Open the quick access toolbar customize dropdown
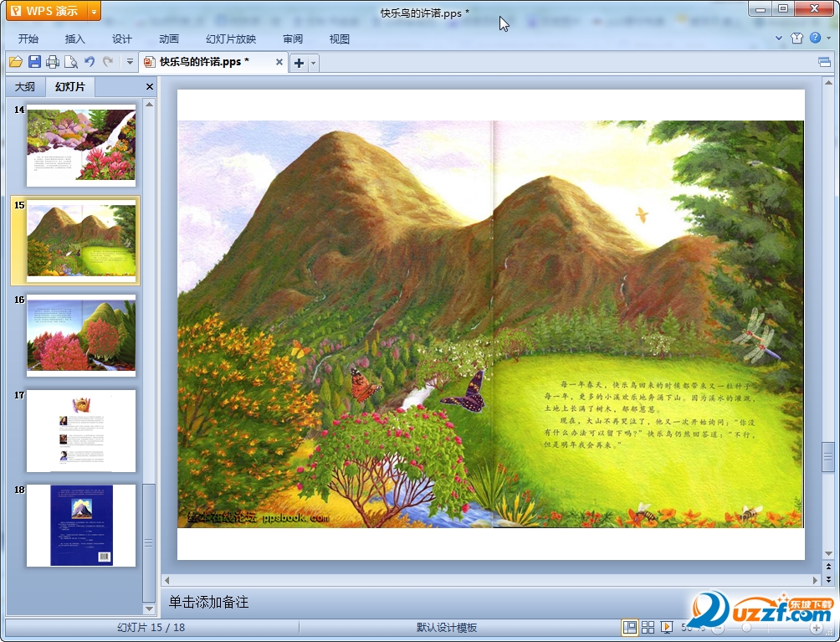The width and height of the screenshot is (840, 642). point(130,62)
